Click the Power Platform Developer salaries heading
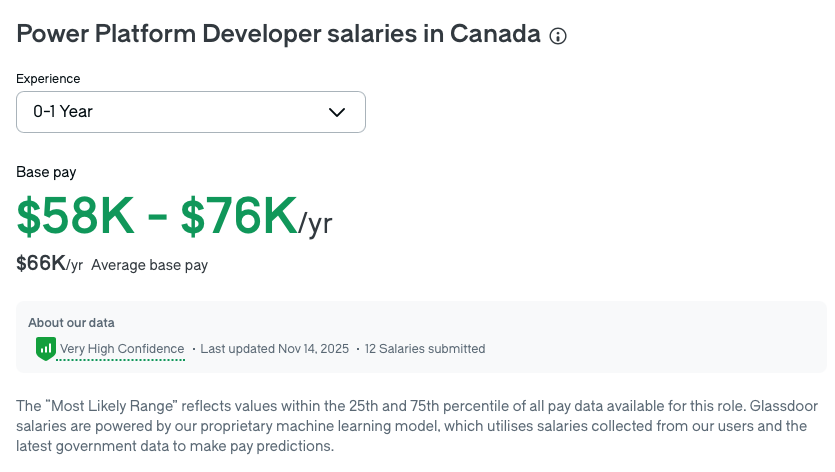Image resolution: width=835 pixels, height=472 pixels. pos(278,34)
